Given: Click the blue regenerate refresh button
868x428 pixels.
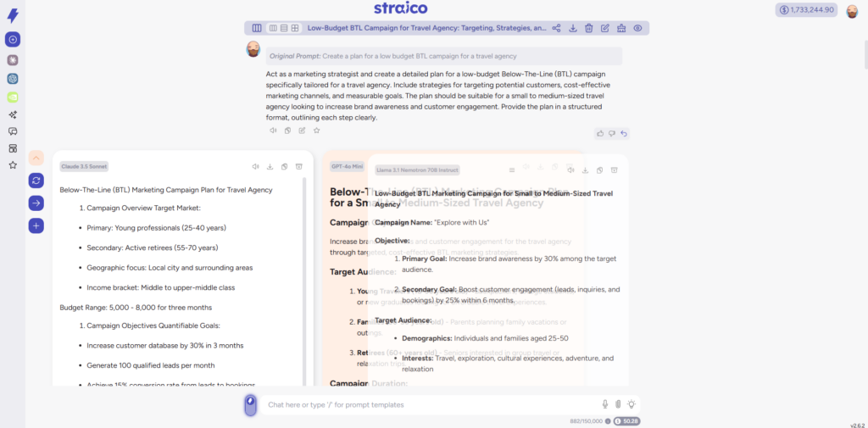Looking at the screenshot, I should pos(36,180).
